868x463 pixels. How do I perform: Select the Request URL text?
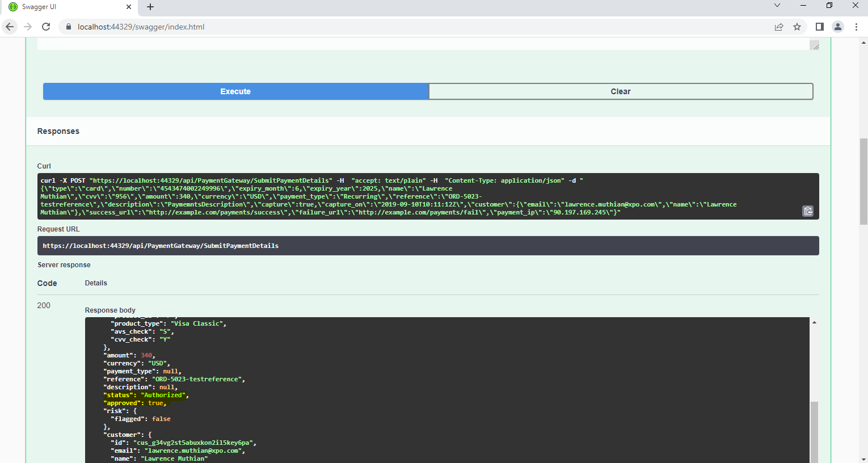161,245
